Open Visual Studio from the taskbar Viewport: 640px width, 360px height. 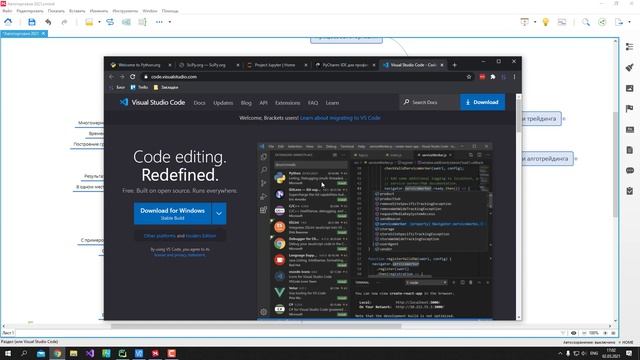90,353
